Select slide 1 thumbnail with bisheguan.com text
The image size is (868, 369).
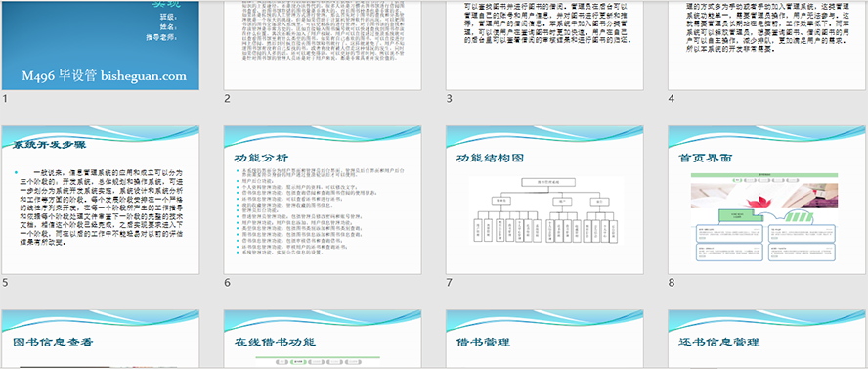[x=101, y=45]
